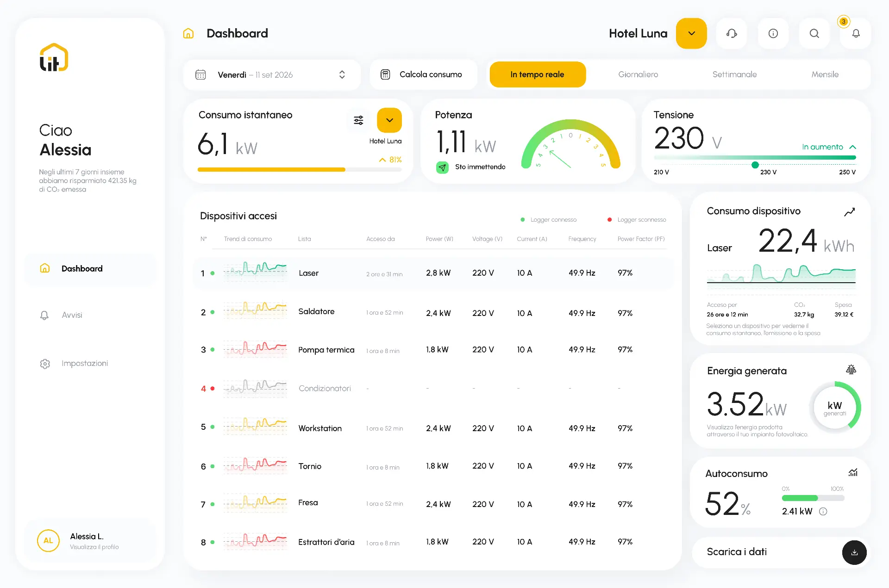
Task: Switch to the Mensile tab
Action: click(x=825, y=74)
